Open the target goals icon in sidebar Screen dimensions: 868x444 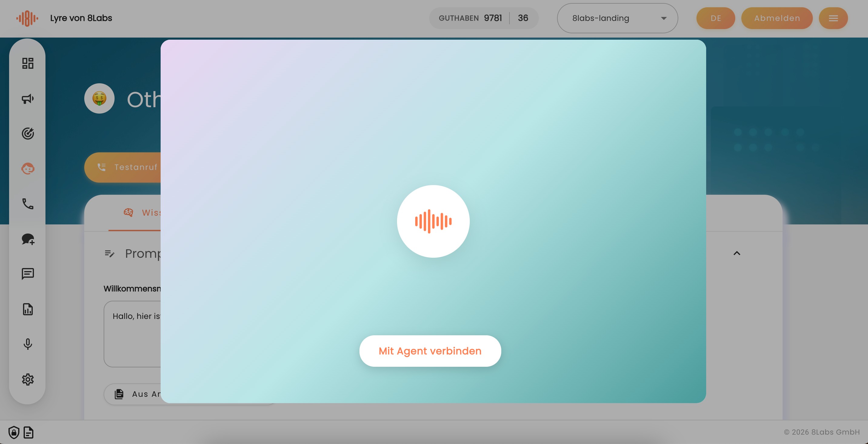pos(28,134)
